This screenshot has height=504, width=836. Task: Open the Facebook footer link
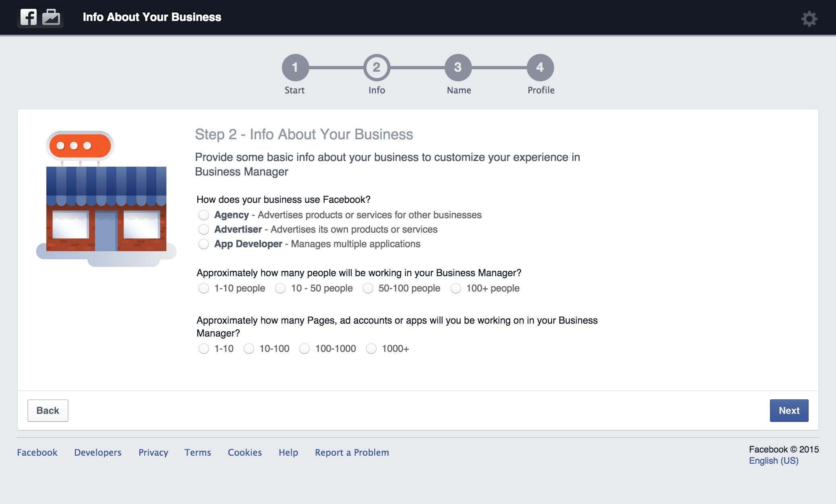[x=37, y=452]
